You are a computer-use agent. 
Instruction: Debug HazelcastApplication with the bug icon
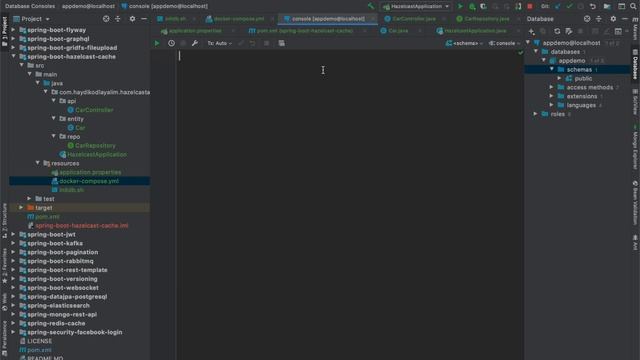[472, 6]
